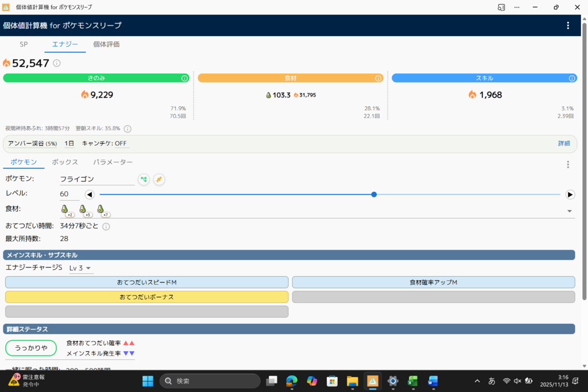
Task: Open info icon next to 翌朝スキル percentage
Action: coord(127,129)
